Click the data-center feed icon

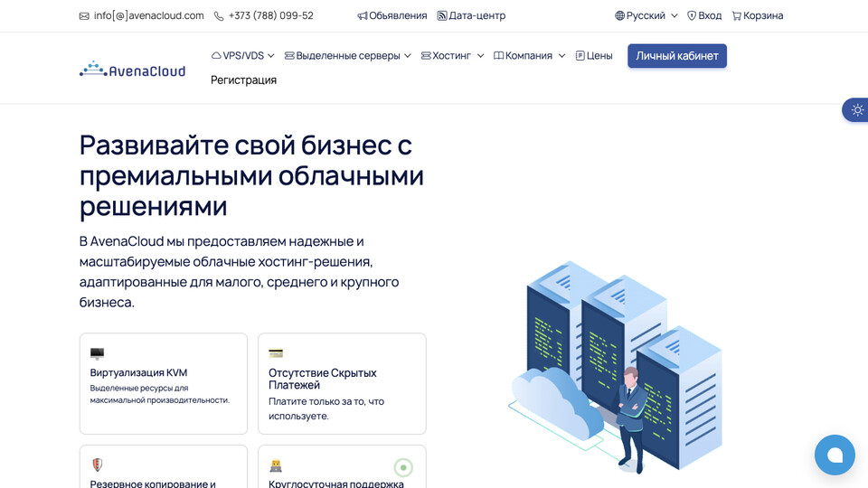442,16
